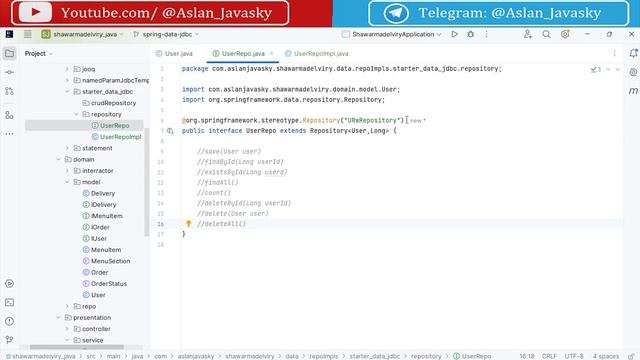Open IDE settings gear icon
This screenshot has height=360, width=640.
pyautogui.click(x=565, y=34)
